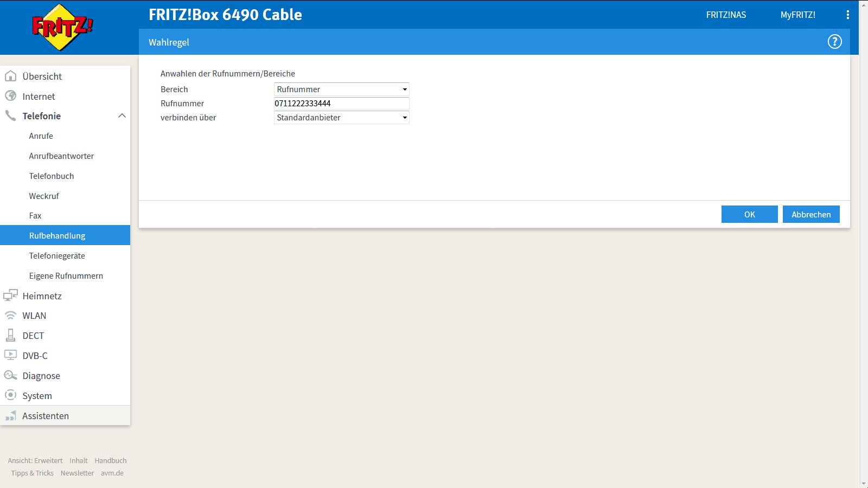Click the Heimnetz network icon
Viewport: 868px width, 488px height.
tap(10, 296)
